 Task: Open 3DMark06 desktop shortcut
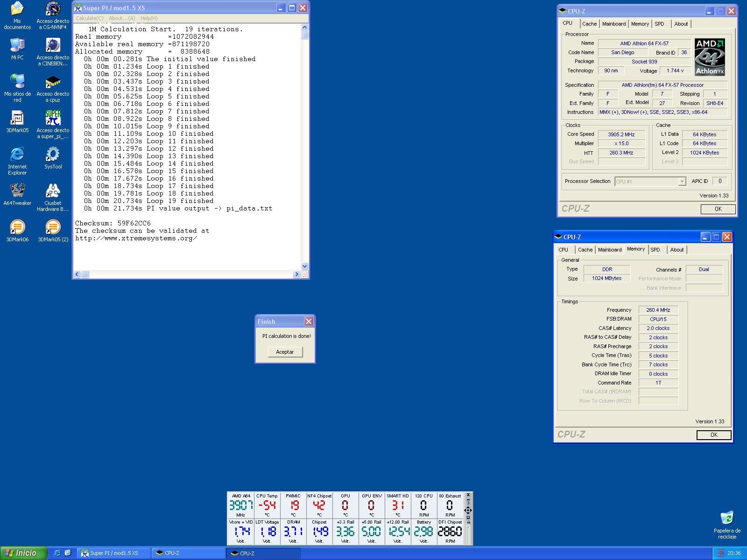coord(17,231)
